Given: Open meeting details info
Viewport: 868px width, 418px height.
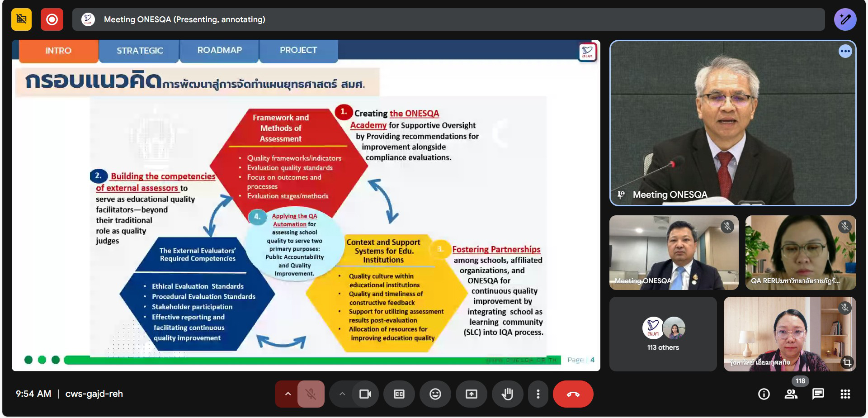Looking at the screenshot, I should pyautogui.click(x=764, y=394).
